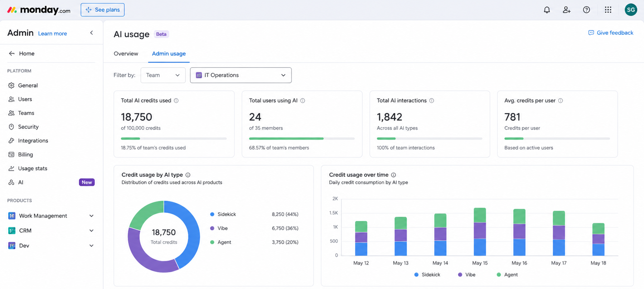644x289 pixels.
Task: Click the back arrow beside Home
Action: point(12,53)
